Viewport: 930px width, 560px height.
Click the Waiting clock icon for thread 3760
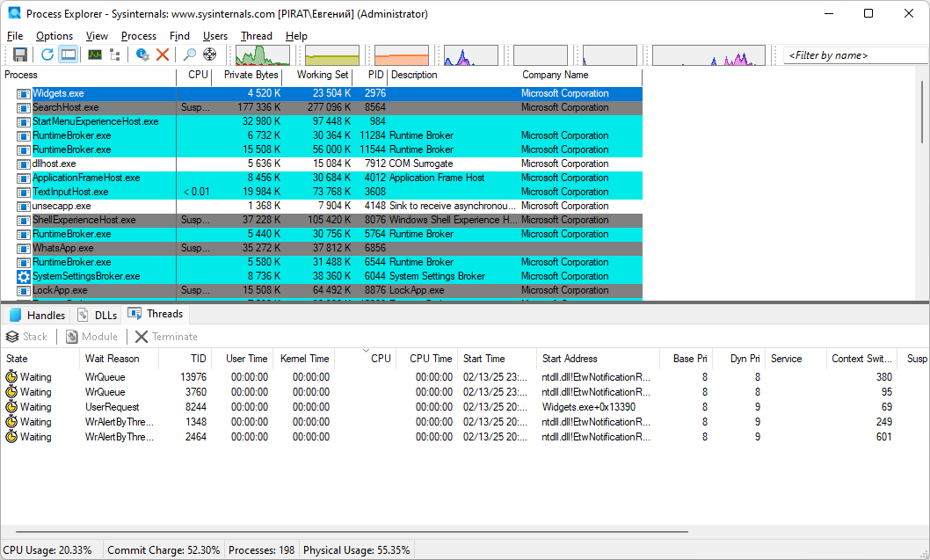[x=11, y=391]
